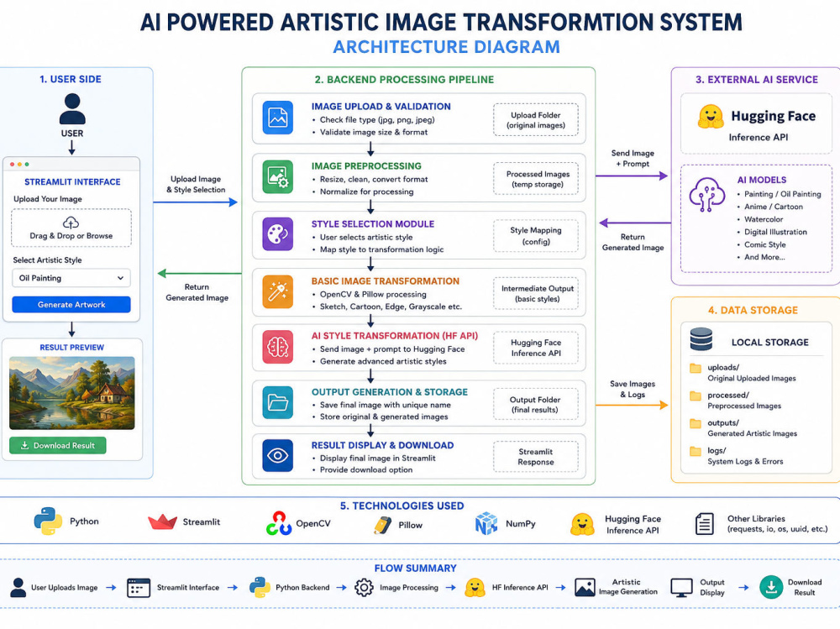Click the 'Watercolor' model entry
840x629 pixels.
pyautogui.click(x=764, y=219)
